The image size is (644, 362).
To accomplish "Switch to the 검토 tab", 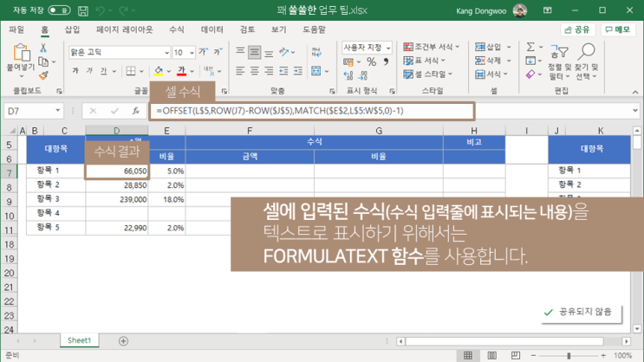I will click(x=247, y=29).
